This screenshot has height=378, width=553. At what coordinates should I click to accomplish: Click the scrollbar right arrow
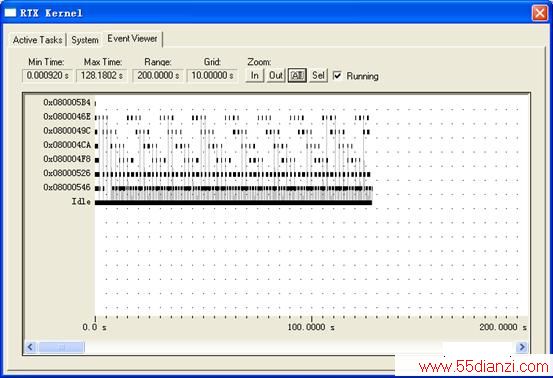pos(522,347)
